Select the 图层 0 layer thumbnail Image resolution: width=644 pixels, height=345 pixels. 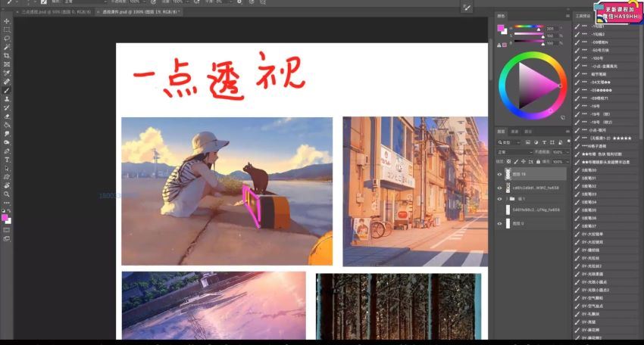click(x=508, y=224)
